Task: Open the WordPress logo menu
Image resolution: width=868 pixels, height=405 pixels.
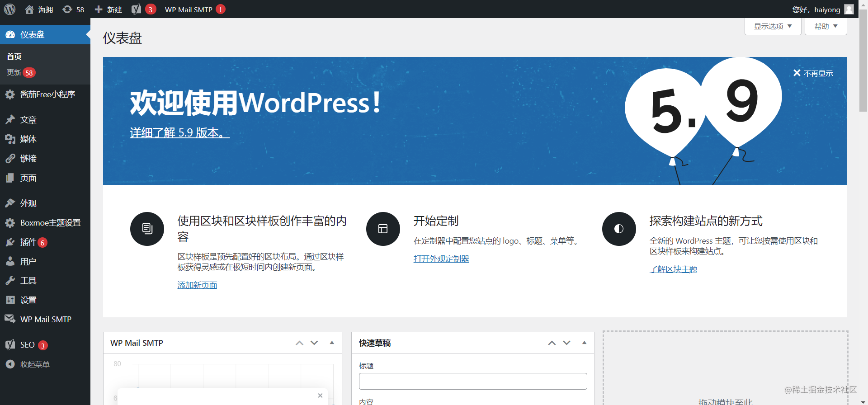Action: pyautogui.click(x=10, y=9)
